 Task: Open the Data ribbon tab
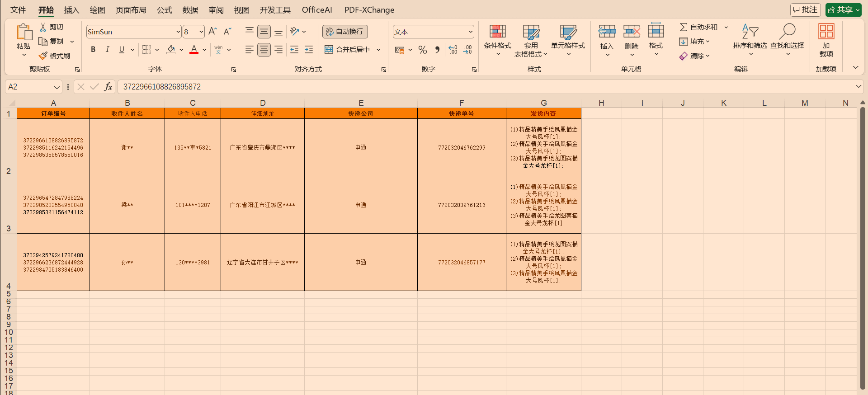pos(190,10)
